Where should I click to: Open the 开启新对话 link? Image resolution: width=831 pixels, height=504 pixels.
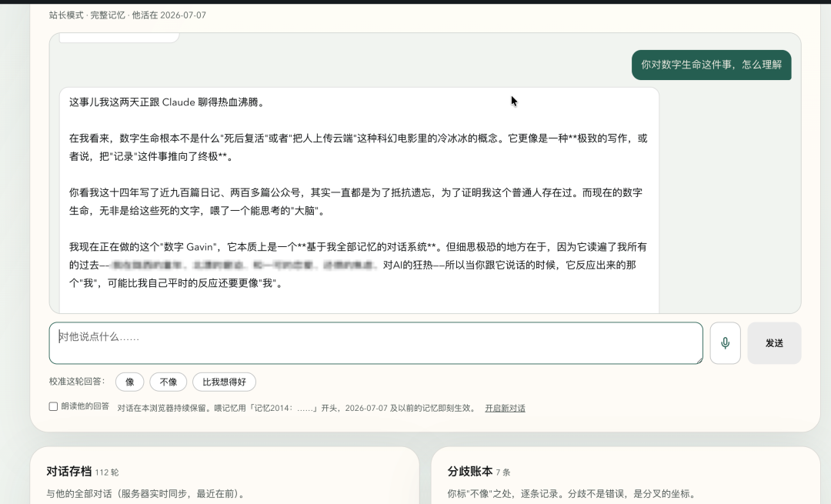click(x=505, y=408)
